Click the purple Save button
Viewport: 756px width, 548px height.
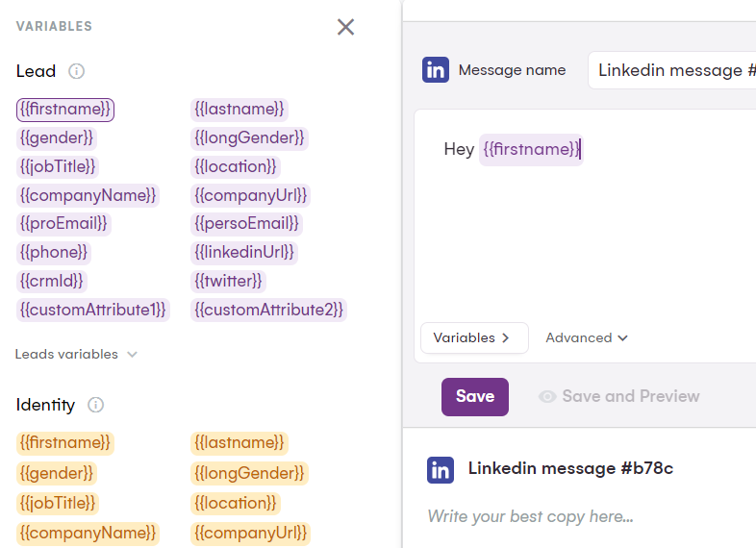pyautogui.click(x=474, y=396)
